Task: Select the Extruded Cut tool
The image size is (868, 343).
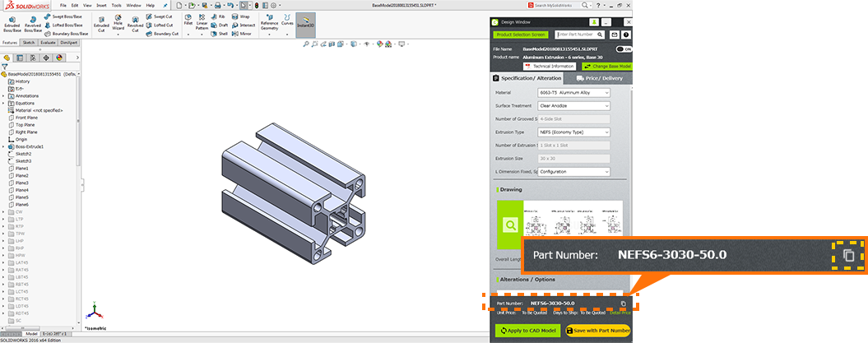Action: (101, 24)
